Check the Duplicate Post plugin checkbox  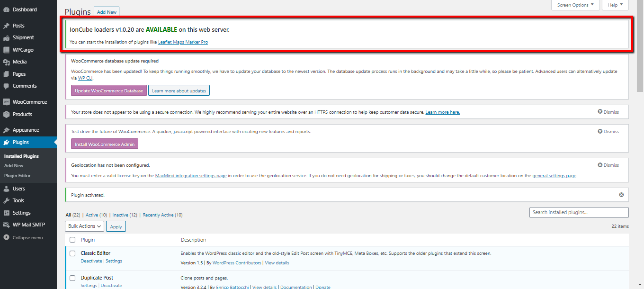click(72, 278)
